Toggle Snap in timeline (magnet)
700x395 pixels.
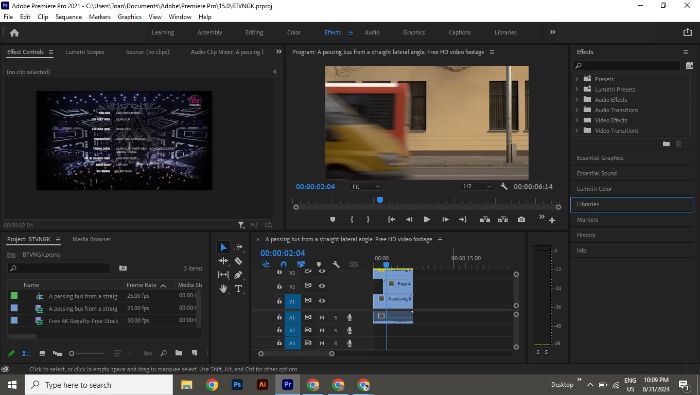283,265
